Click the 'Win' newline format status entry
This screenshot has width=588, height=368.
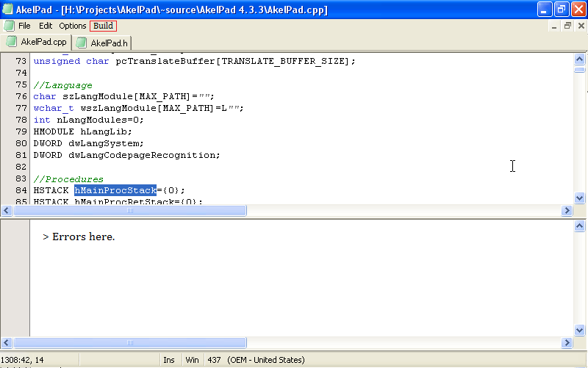coord(192,360)
